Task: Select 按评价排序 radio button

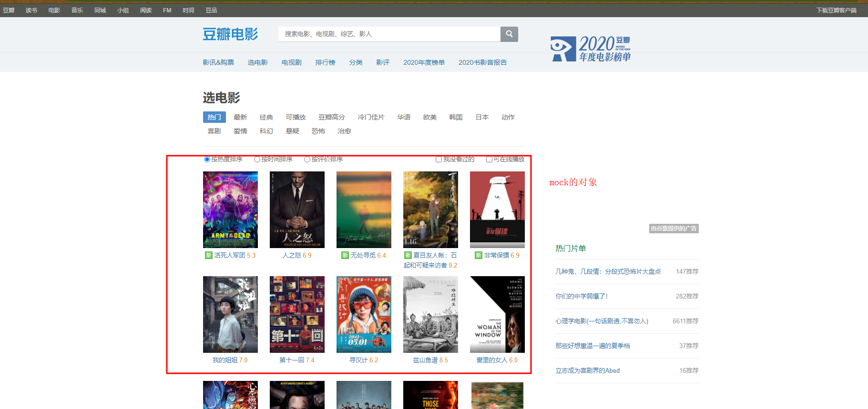Action: (x=307, y=160)
